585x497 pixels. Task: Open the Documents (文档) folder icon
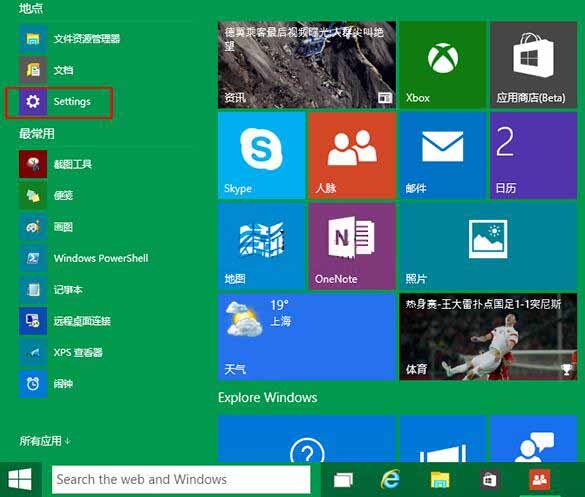(33, 70)
